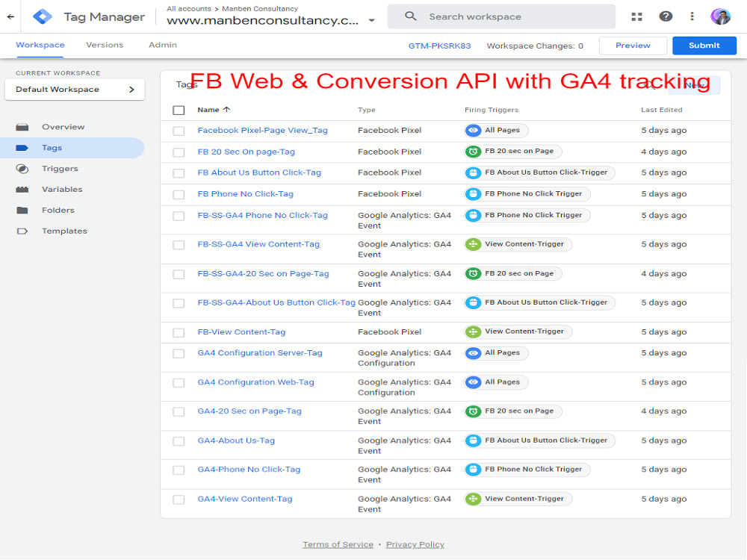Expand Default Workspace chevron
The image size is (747, 560).
131,90
